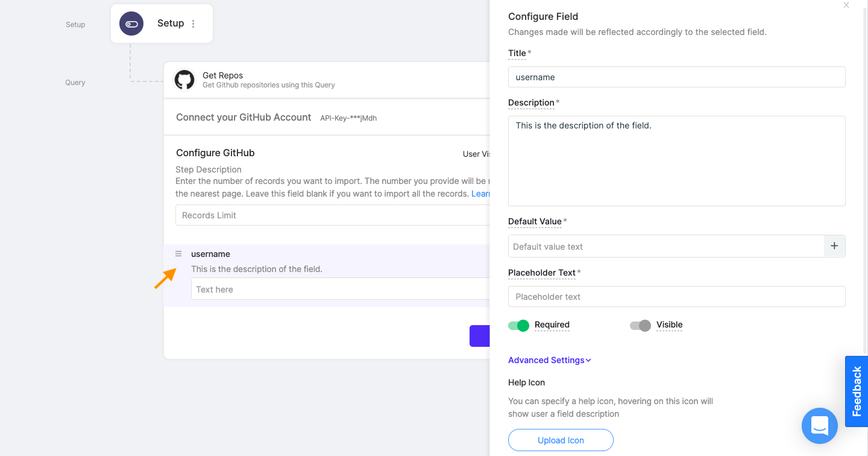868x456 pixels.
Task: Close the Configure Field panel
Action: tap(846, 5)
